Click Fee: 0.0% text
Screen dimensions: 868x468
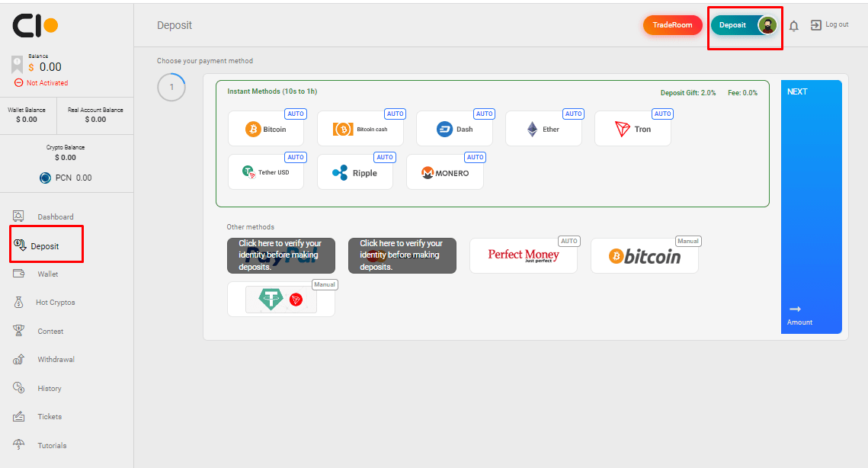click(x=742, y=93)
